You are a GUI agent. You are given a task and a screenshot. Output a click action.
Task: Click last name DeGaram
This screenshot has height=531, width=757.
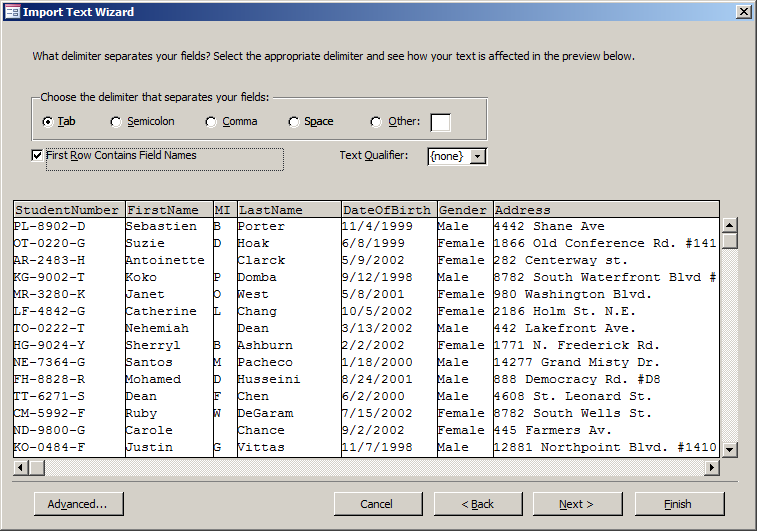[x=265, y=413]
